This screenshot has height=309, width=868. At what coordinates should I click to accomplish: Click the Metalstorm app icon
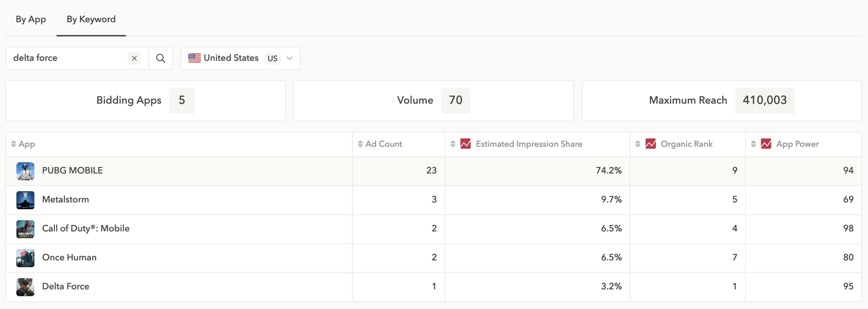25,200
